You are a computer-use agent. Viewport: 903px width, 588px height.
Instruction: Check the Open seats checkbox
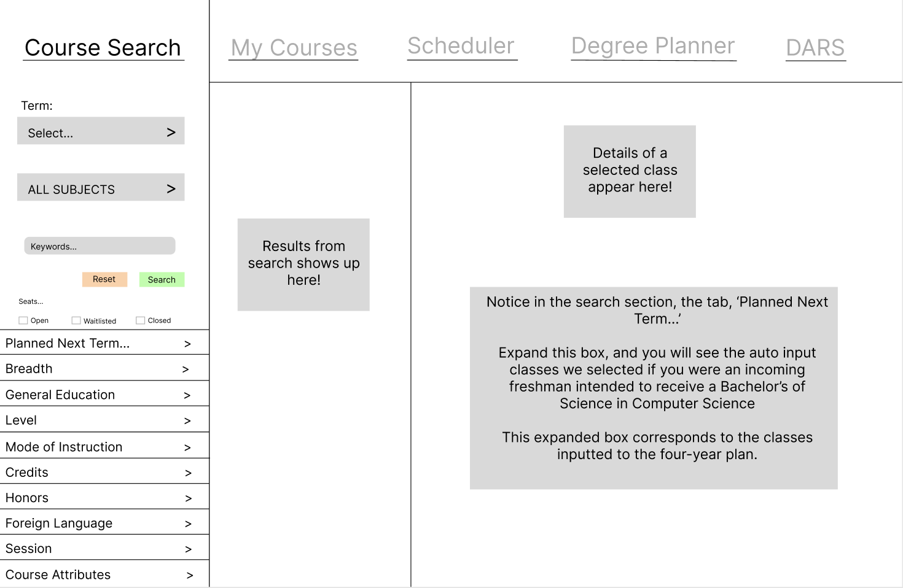coord(23,320)
